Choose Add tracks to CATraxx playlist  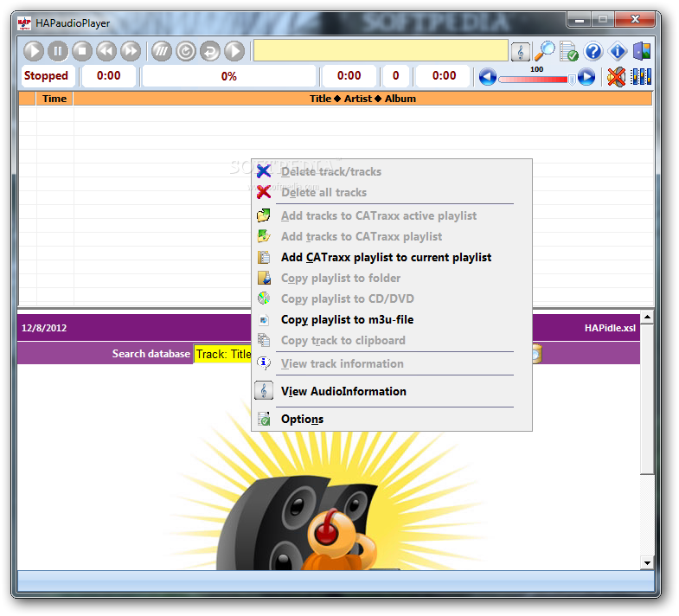(x=392, y=236)
